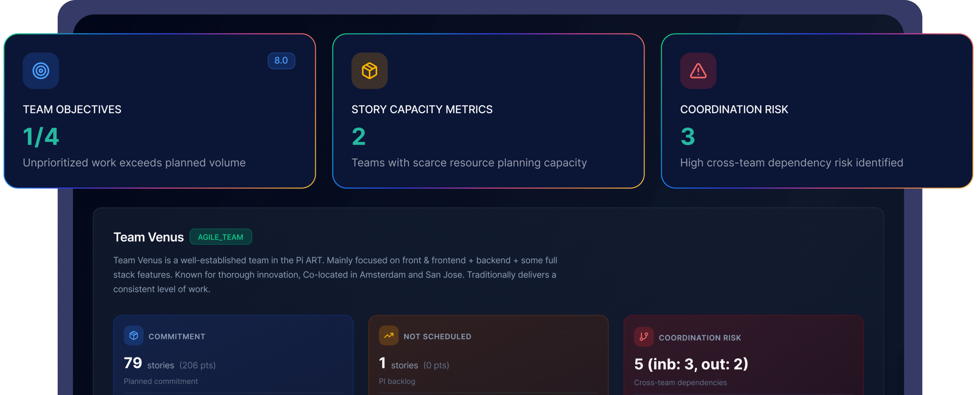Open the Team Objectives summary card title
Screen dimensions: 980x395
72,110
